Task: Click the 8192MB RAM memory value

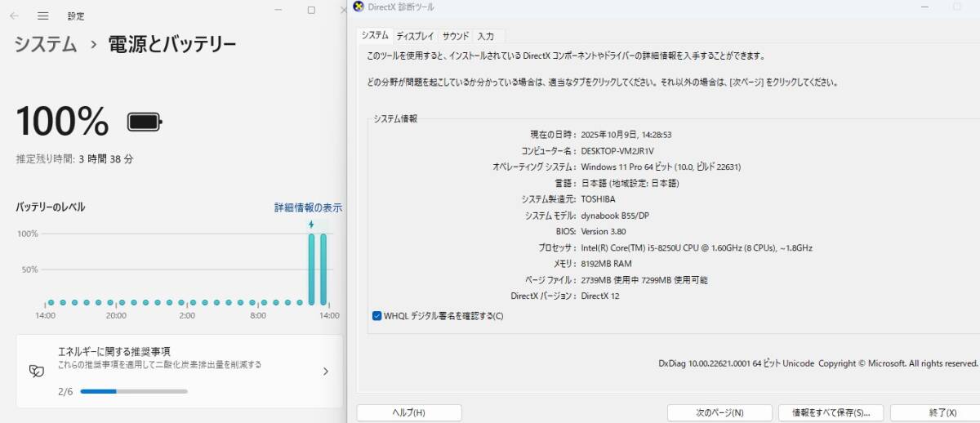Action: pyautogui.click(x=606, y=264)
